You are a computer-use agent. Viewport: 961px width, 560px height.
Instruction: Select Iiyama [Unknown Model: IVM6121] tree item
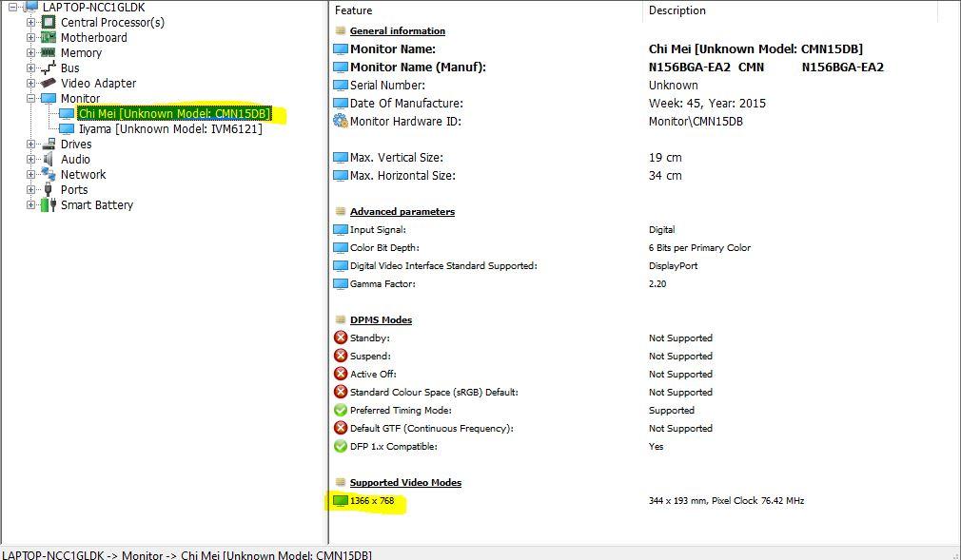pos(170,128)
